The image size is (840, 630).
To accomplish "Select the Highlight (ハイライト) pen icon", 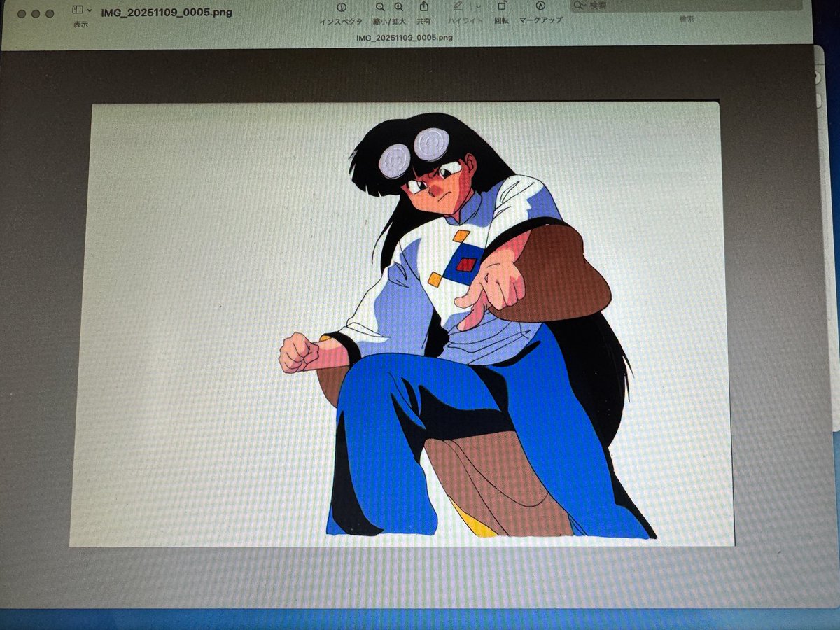I will [458, 7].
